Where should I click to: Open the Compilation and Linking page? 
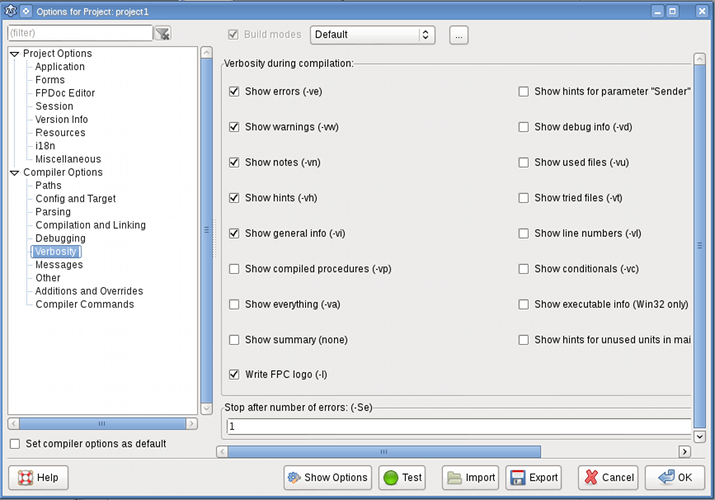pos(89,225)
